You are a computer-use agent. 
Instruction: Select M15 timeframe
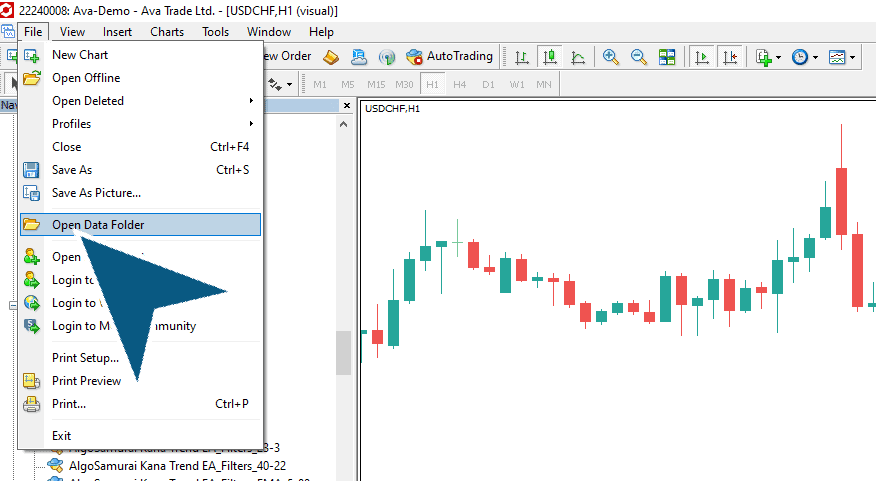(x=376, y=84)
